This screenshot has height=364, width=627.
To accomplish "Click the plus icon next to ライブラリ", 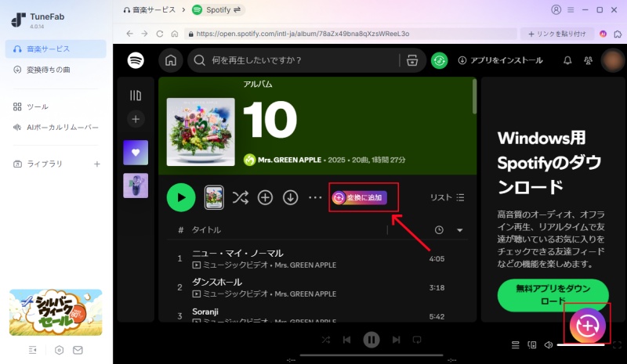I will pos(96,164).
